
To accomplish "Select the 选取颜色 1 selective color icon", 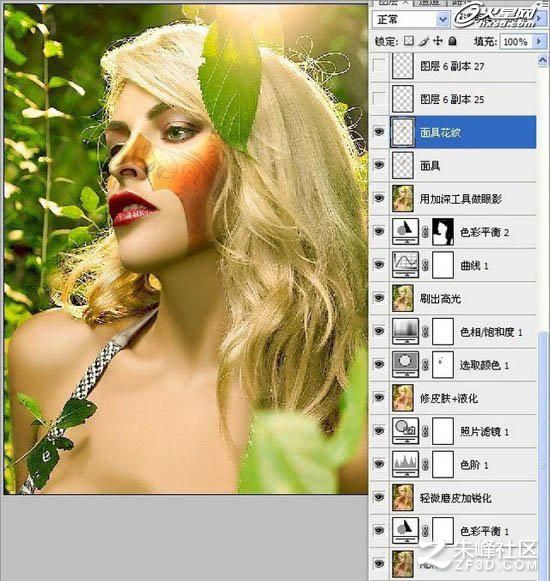I will [405, 364].
